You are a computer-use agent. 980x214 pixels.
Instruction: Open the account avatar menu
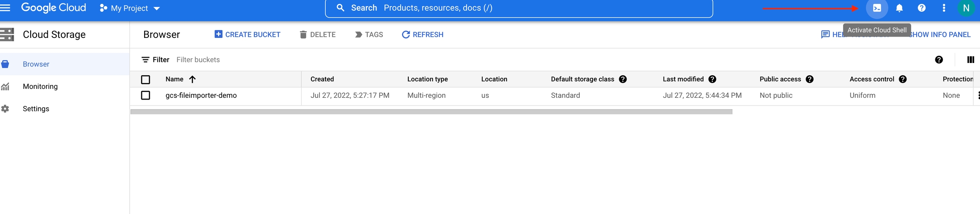point(966,8)
